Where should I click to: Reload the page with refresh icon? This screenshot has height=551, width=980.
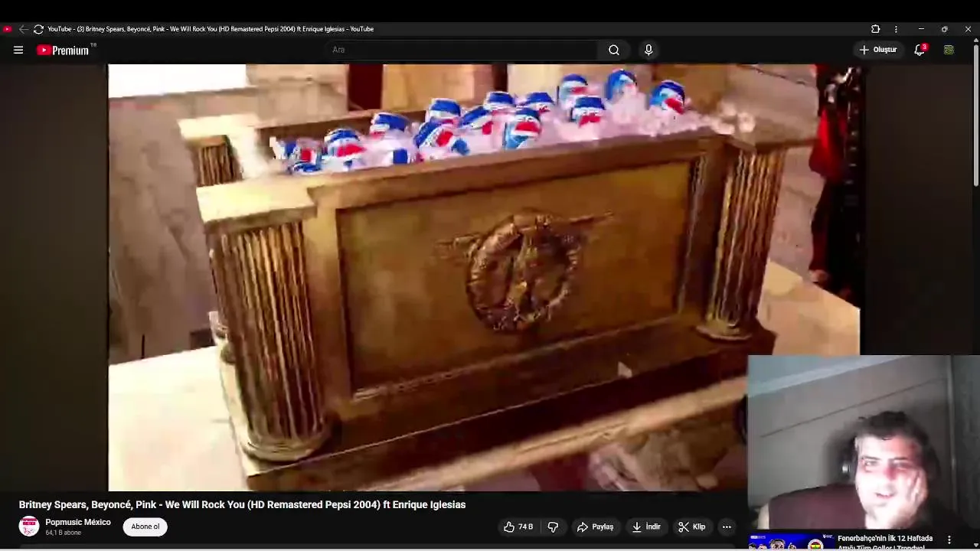[x=38, y=29]
